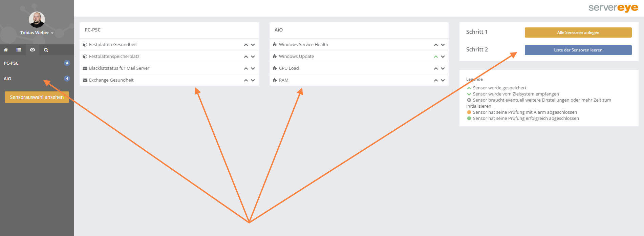Move Windows Service Health sensor down
The width and height of the screenshot is (644, 236).
443,45
